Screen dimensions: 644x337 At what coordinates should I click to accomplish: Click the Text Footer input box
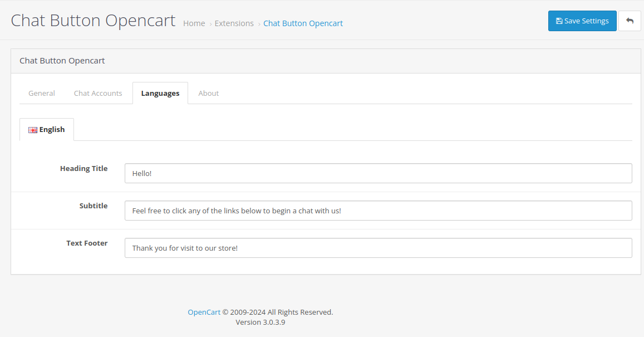(x=378, y=247)
